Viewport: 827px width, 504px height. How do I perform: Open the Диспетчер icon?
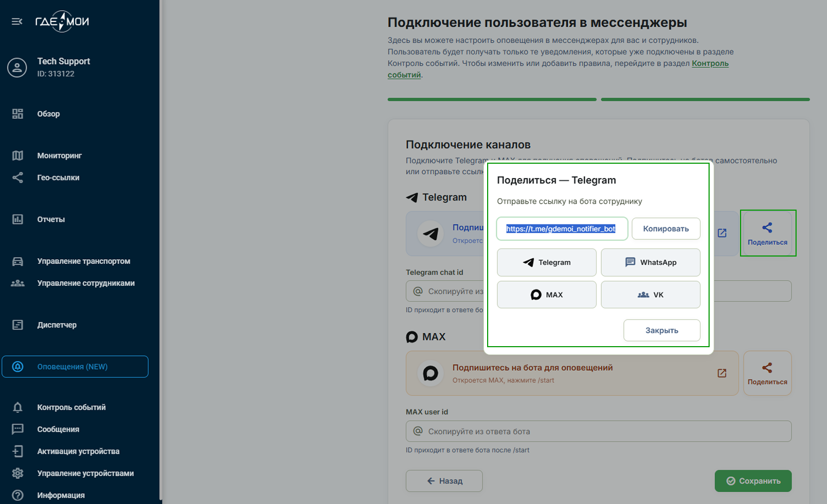18,325
